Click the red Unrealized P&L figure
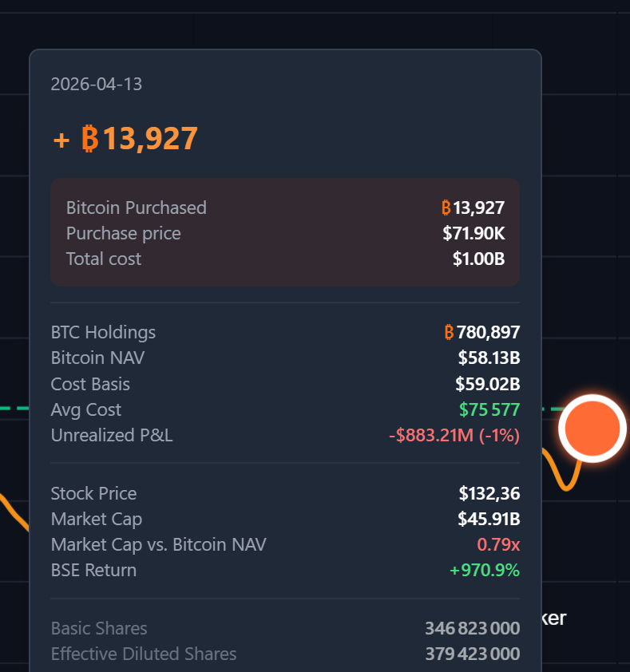The height and width of the screenshot is (672, 630). (x=454, y=436)
